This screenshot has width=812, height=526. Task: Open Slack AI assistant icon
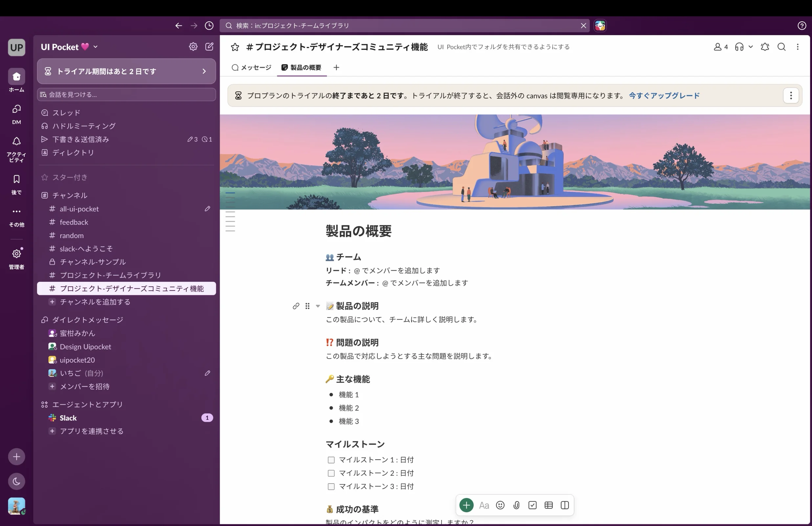click(600, 26)
